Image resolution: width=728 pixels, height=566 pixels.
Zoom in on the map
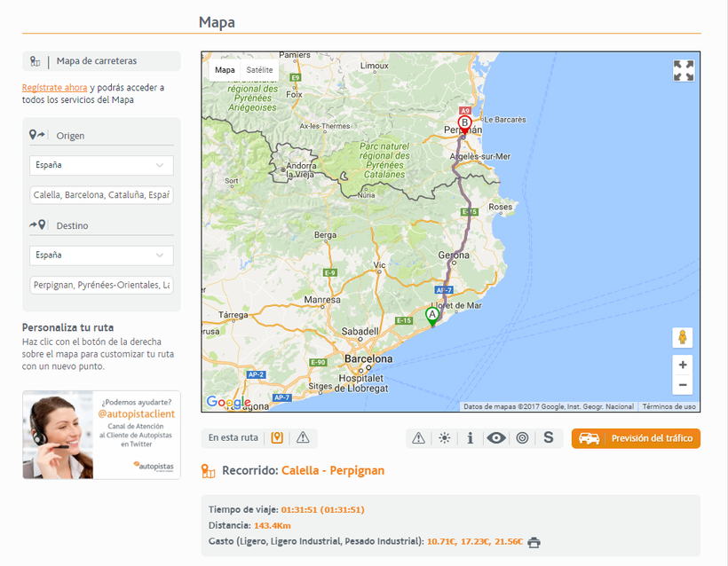coord(682,365)
